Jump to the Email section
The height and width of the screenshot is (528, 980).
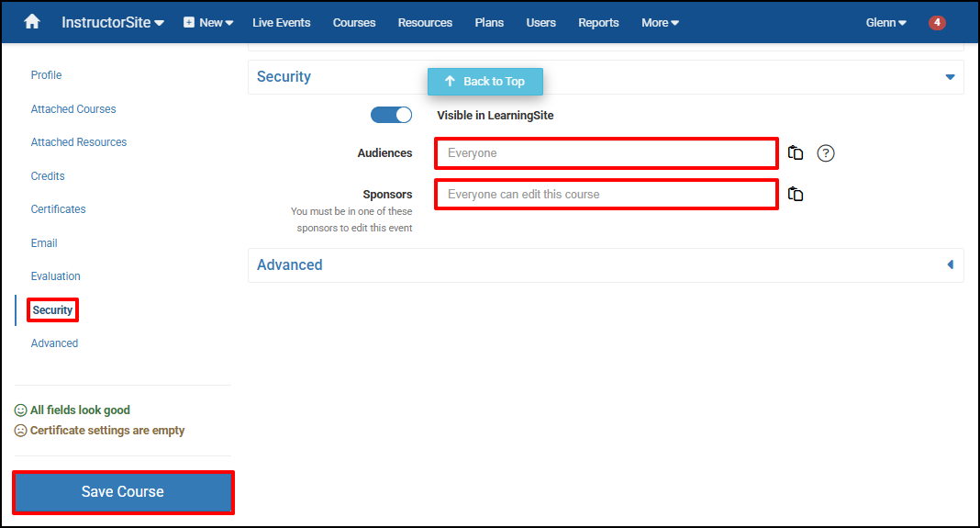tap(44, 242)
